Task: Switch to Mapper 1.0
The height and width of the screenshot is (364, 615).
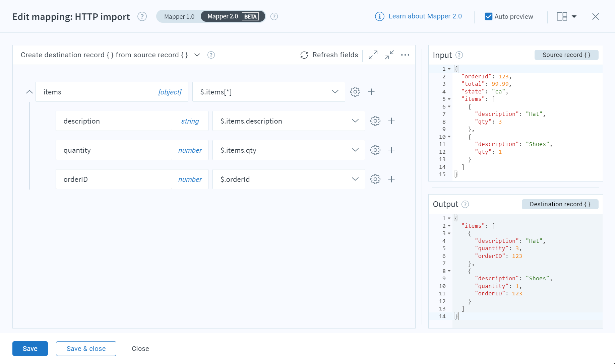Action: coord(179,16)
